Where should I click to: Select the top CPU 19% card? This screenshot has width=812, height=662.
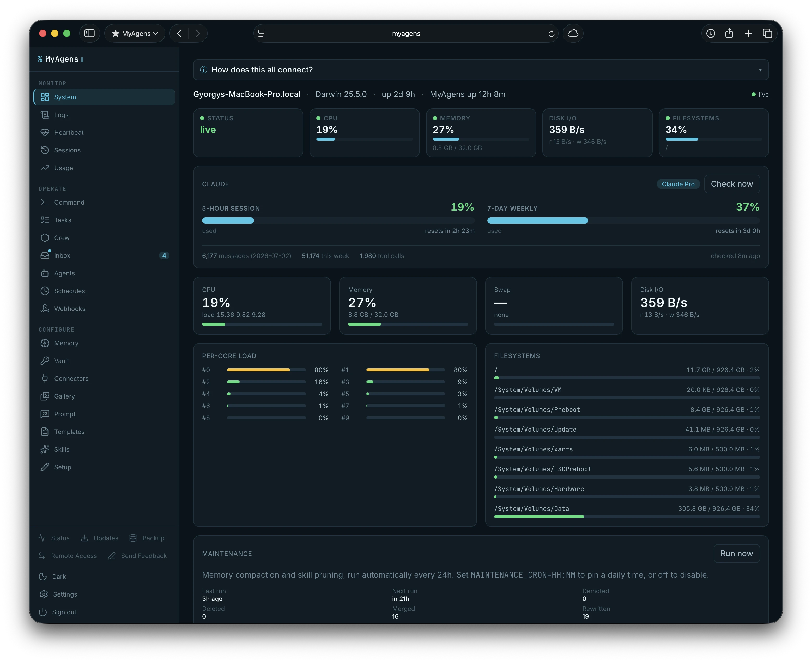(364, 133)
